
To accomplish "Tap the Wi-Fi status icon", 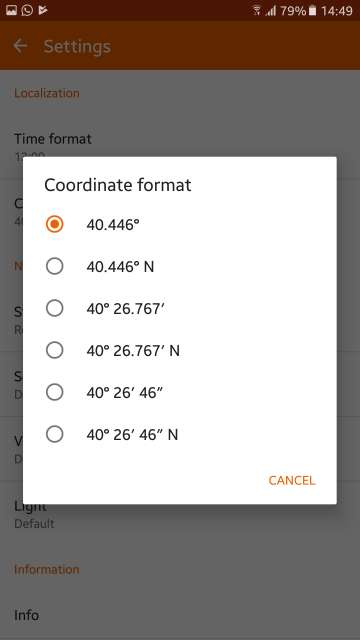I will click(x=257, y=11).
